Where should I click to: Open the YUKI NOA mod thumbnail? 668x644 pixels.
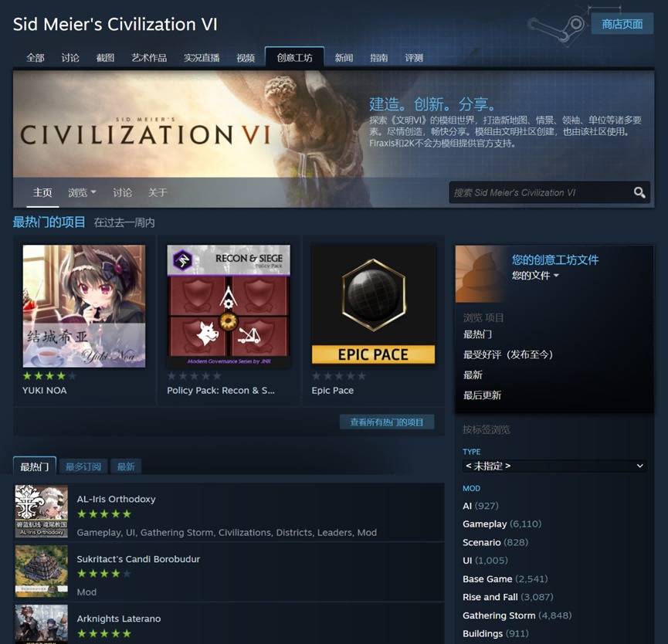coord(84,306)
